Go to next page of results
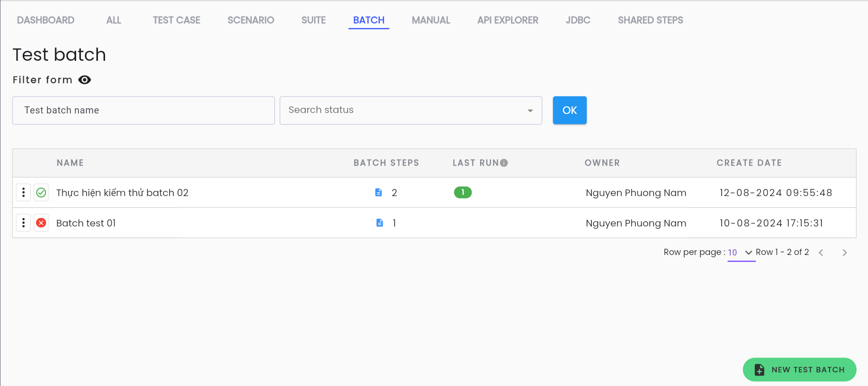This screenshot has width=868, height=386. tap(844, 253)
